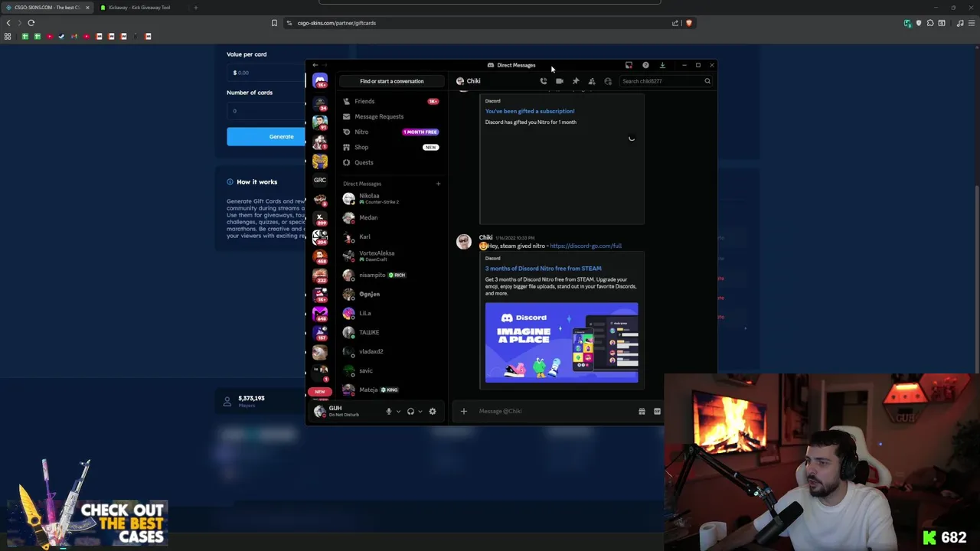
Task: Open the discord-go.com/full link
Action: pos(586,246)
